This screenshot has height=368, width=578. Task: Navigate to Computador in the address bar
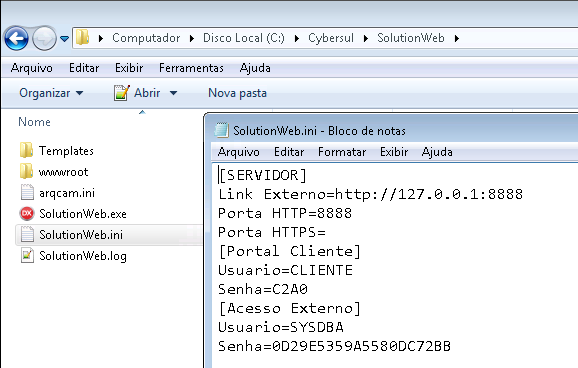(x=146, y=38)
